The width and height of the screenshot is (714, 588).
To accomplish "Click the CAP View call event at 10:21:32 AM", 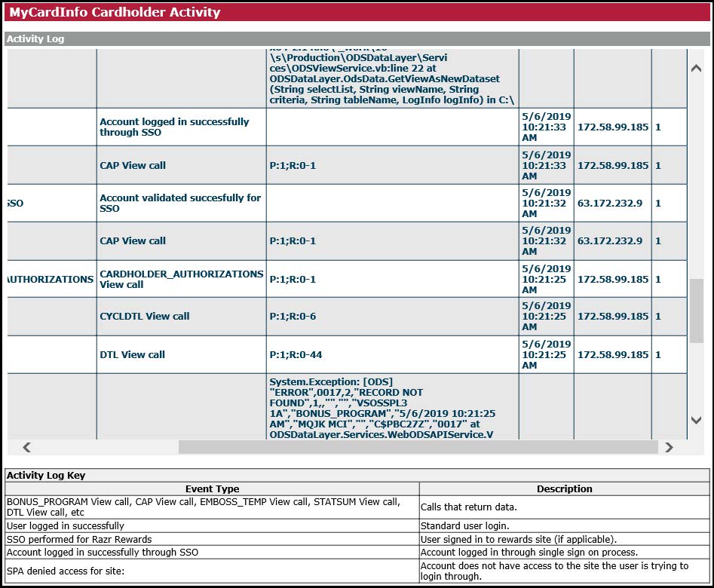I will point(133,241).
